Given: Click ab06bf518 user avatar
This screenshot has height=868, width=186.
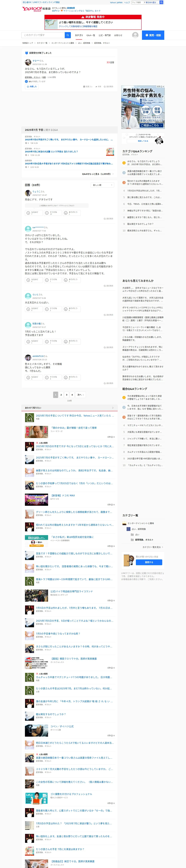Looking at the screenshot, I should tap(28, 358).
